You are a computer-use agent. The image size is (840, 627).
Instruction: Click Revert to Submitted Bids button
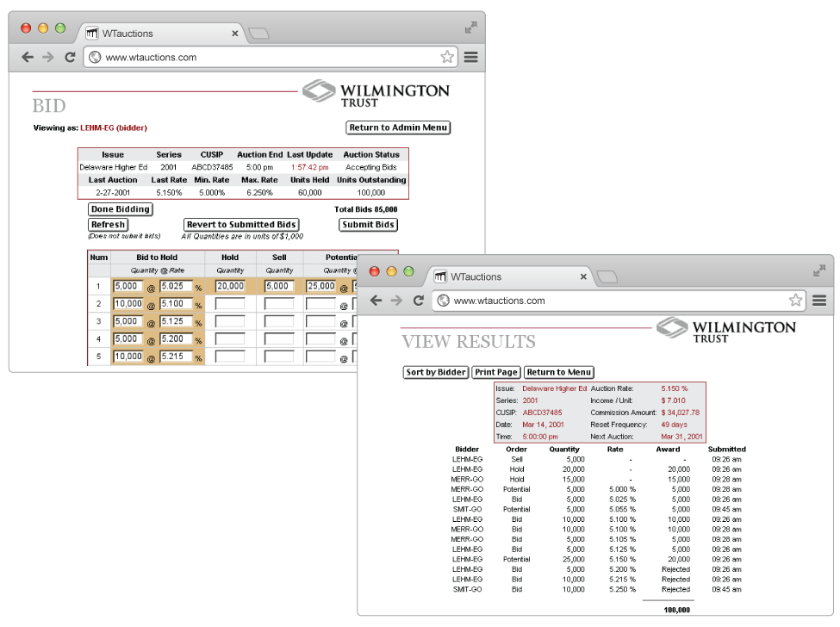pyautogui.click(x=241, y=225)
